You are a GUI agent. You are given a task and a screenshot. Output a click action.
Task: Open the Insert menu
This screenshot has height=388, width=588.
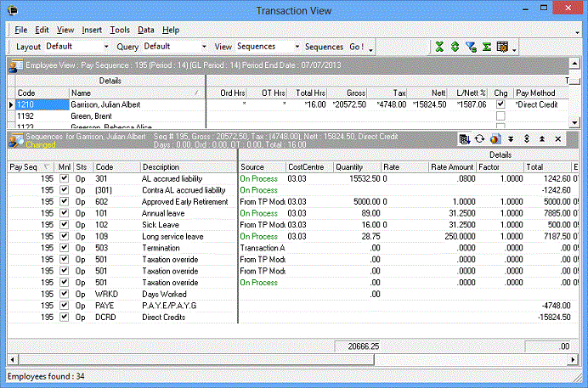[x=92, y=30]
